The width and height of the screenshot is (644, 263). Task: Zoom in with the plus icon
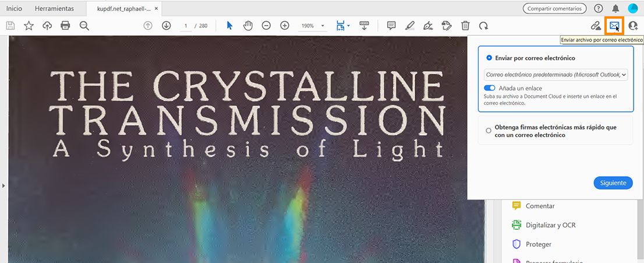click(x=285, y=26)
